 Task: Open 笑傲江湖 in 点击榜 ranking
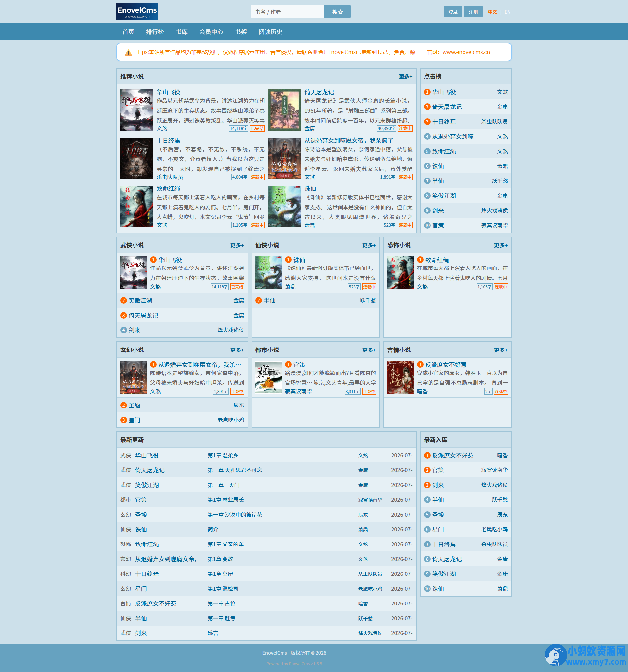444,196
